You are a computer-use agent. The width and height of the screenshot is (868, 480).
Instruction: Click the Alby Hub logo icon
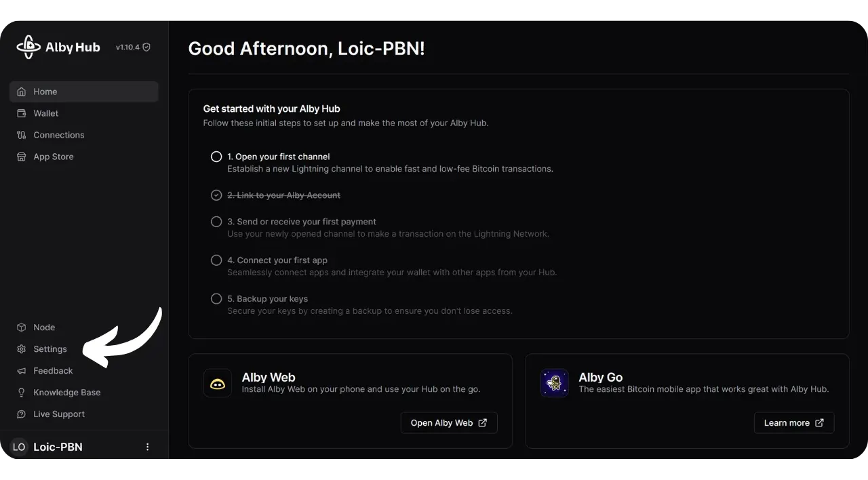[x=28, y=47]
